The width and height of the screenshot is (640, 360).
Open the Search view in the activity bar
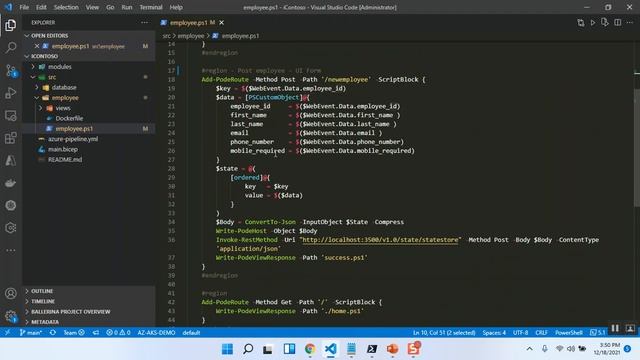[x=11, y=47]
